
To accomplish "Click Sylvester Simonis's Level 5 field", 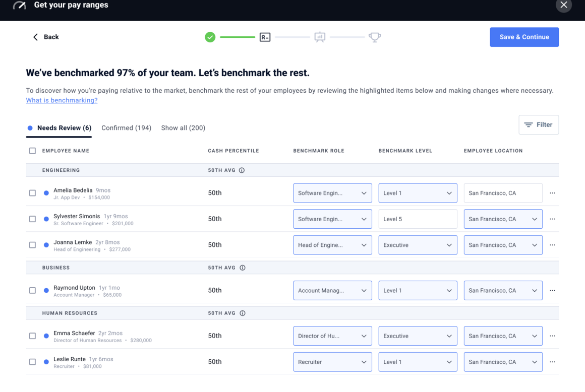I will (x=418, y=219).
